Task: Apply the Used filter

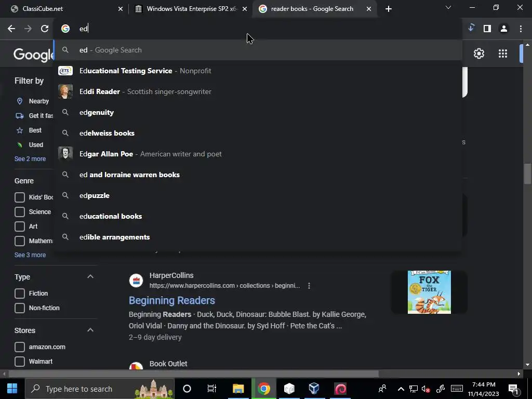Action: coord(30,145)
